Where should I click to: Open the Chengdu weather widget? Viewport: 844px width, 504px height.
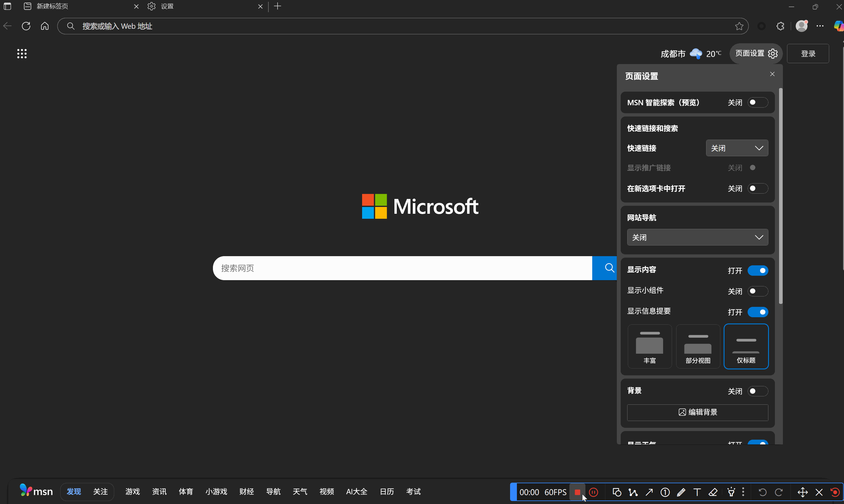tap(691, 54)
